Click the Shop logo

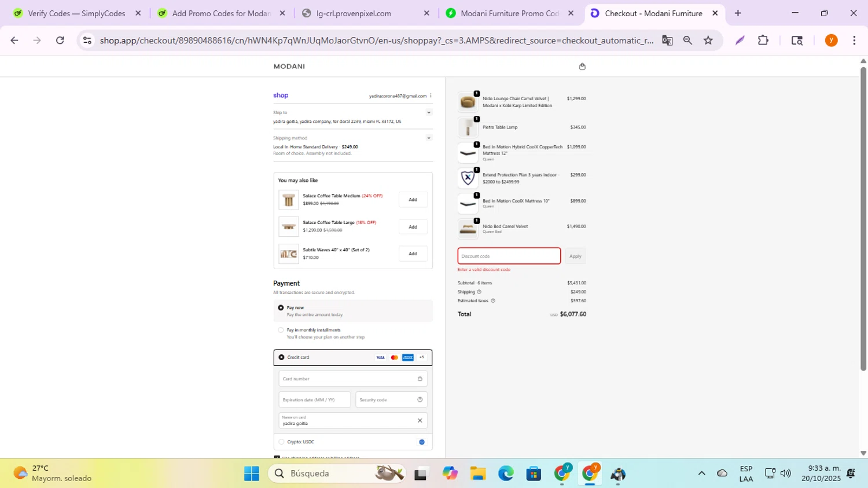281,96
